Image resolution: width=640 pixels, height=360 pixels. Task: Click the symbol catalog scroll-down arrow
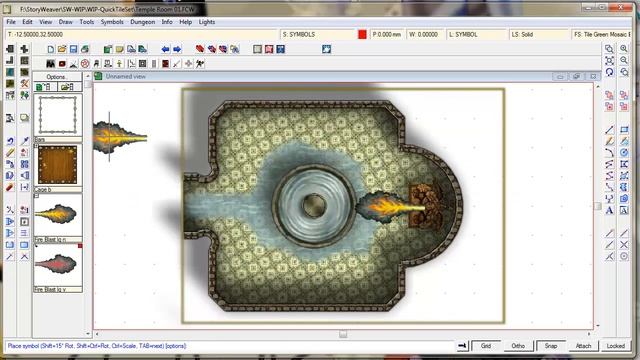[87, 333]
